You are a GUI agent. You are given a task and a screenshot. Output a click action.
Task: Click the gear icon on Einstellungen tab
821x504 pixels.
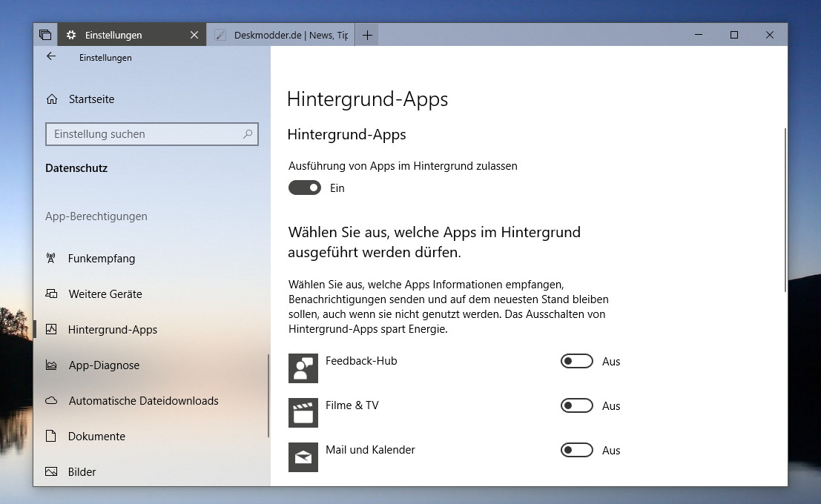coord(70,35)
